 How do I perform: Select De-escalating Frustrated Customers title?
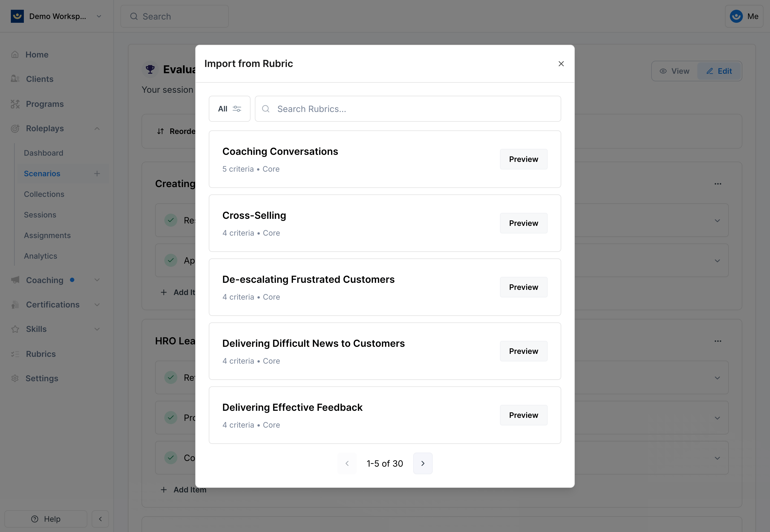308,279
